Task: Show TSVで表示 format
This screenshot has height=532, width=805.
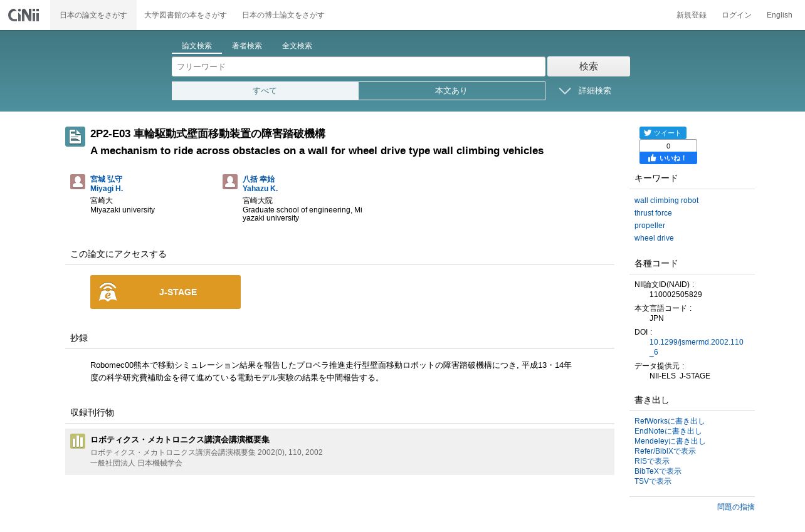Action: pyautogui.click(x=653, y=481)
